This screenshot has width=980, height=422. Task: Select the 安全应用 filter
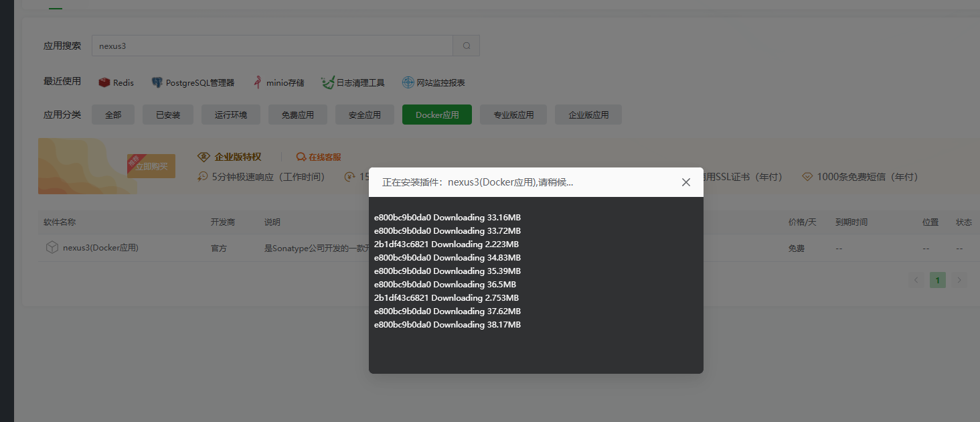[x=364, y=114]
